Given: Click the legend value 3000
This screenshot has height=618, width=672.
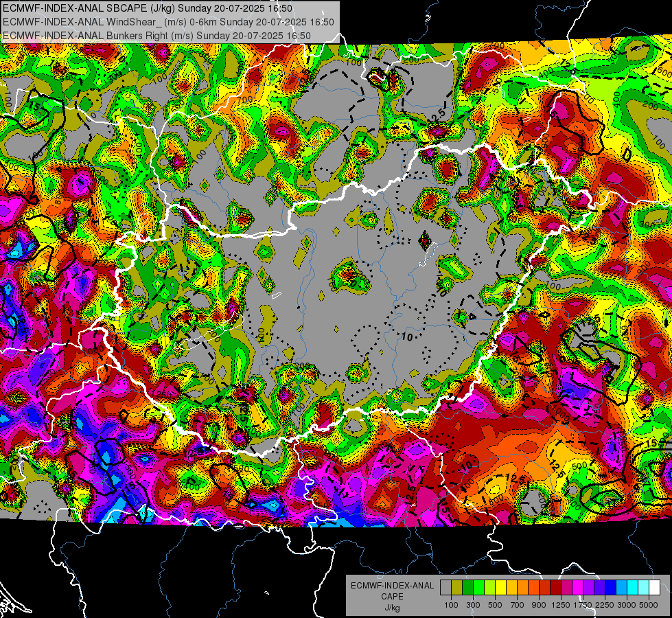Looking at the screenshot, I should coord(627,605).
